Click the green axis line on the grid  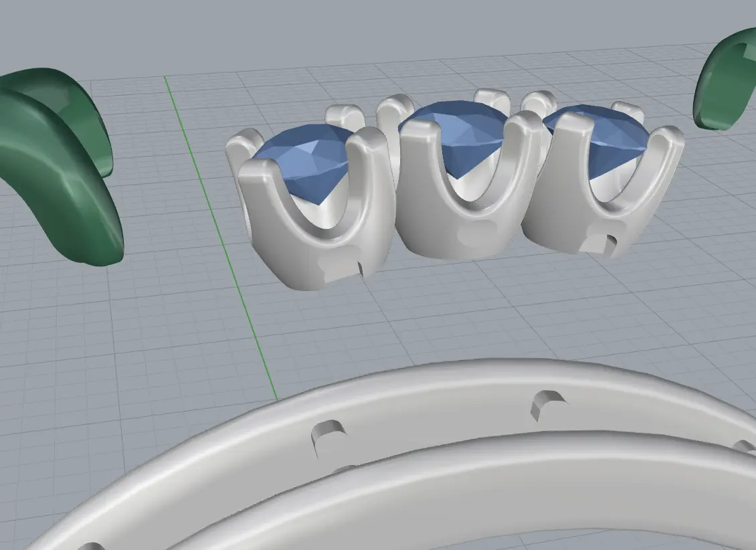[219, 236]
